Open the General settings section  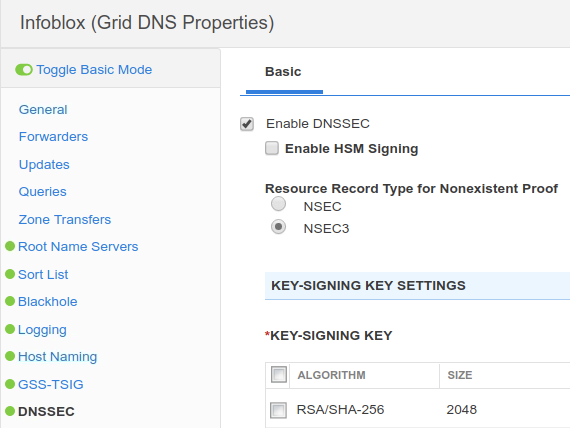pyautogui.click(x=43, y=109)
